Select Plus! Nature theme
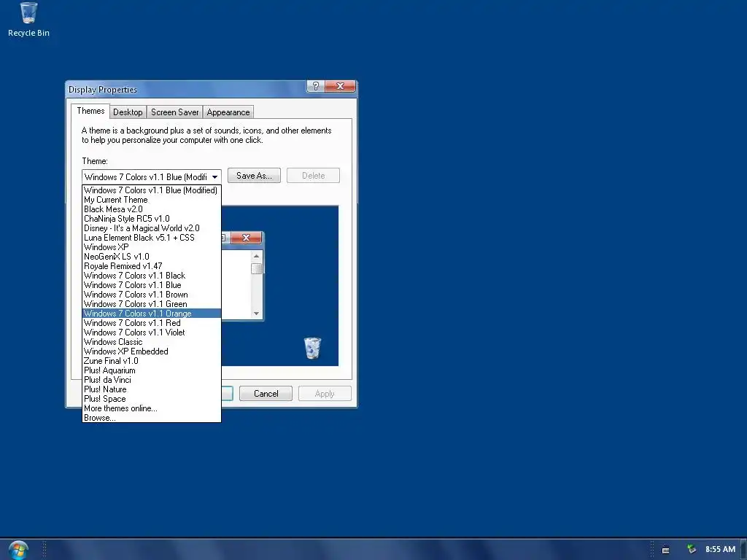 (x=152, y=389)
